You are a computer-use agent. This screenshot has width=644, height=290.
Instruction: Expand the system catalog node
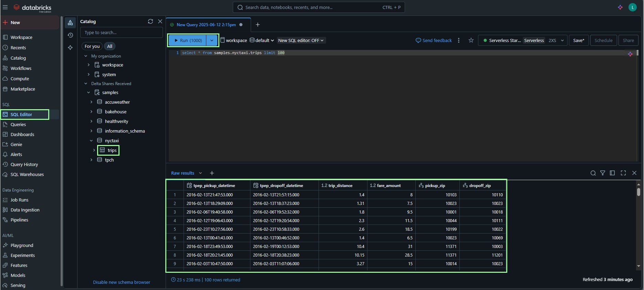point(89,74)
